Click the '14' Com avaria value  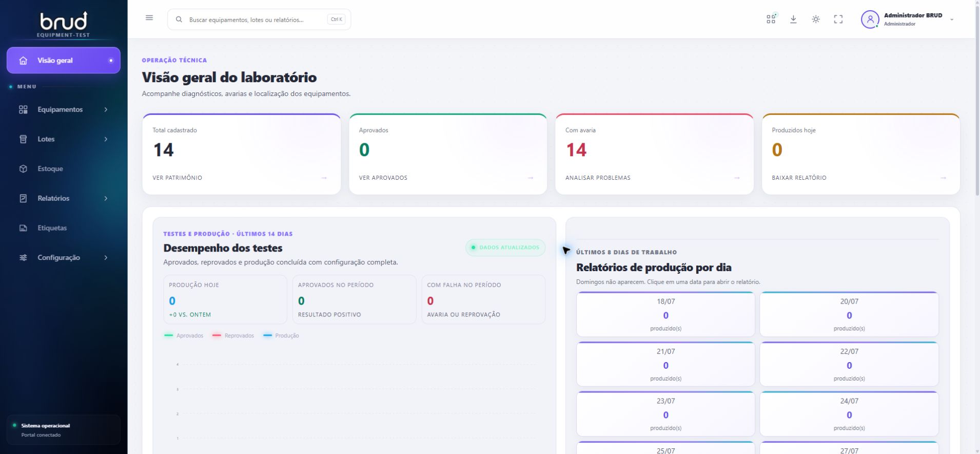click(576, 150)
